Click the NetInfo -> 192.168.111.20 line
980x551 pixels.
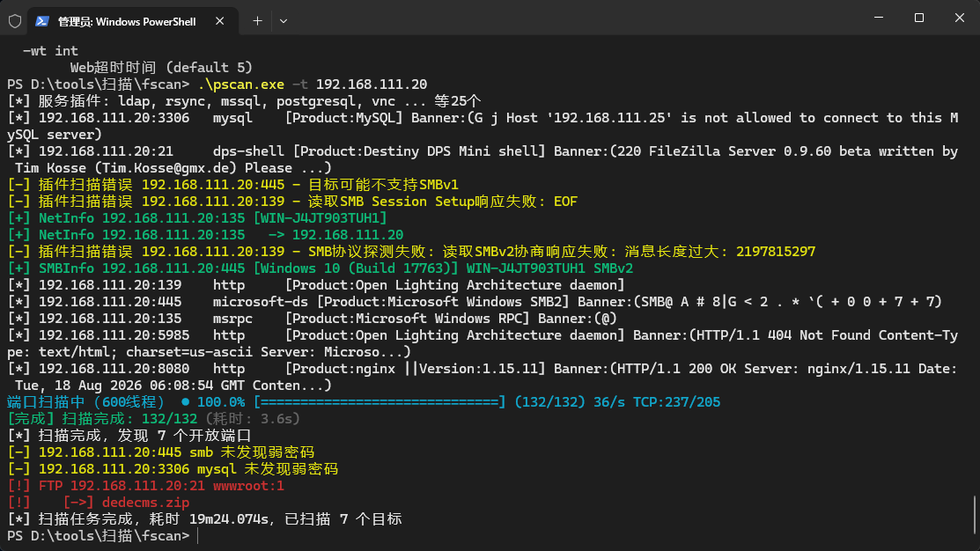205,235
